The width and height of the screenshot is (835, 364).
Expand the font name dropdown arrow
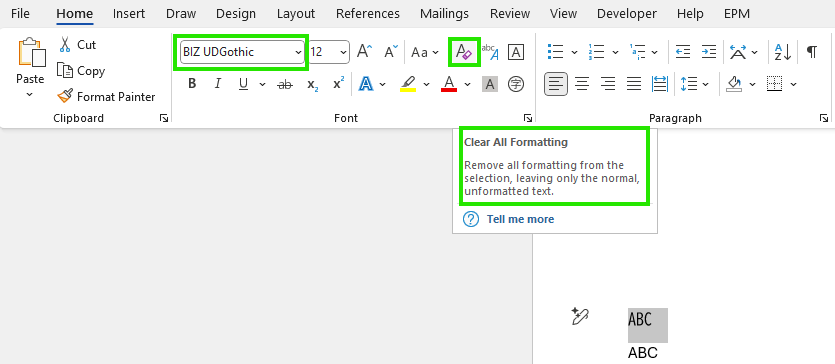298,52
